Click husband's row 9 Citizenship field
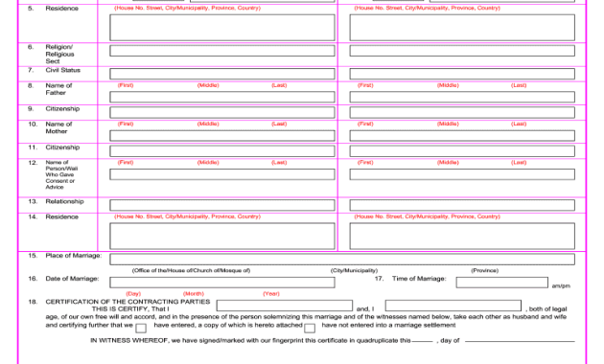604x364 pixels. click(222, 112)
